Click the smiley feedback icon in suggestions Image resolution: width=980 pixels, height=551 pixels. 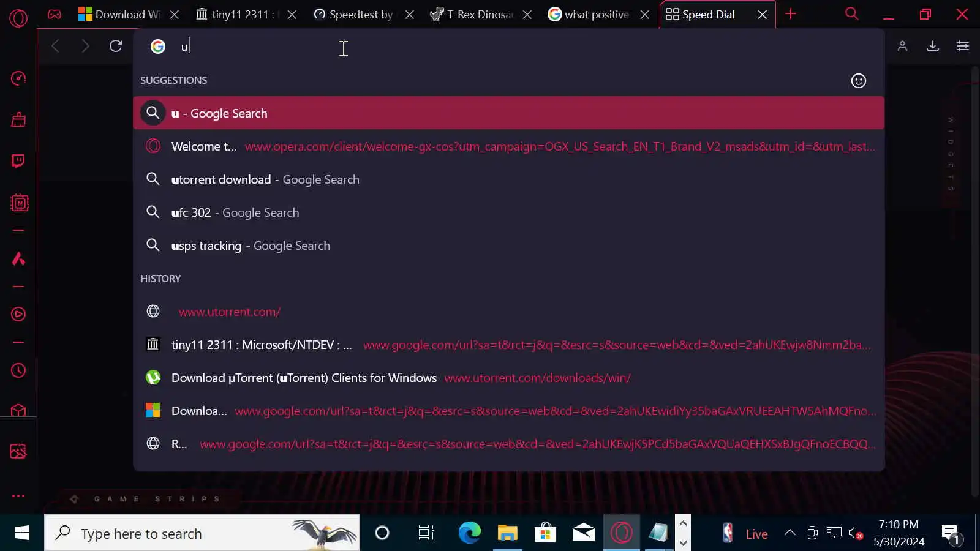[859, 81]
